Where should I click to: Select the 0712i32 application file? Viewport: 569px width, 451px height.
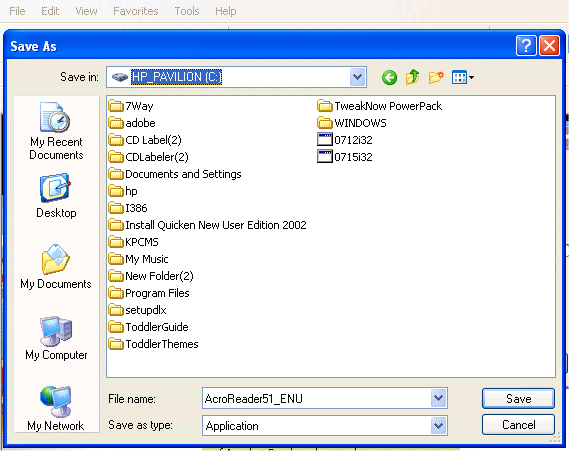click(345, 140)
